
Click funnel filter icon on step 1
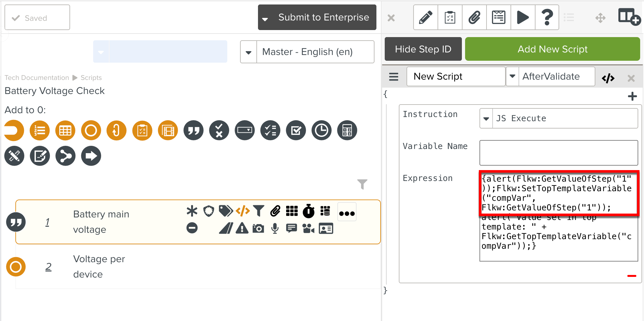259,211
